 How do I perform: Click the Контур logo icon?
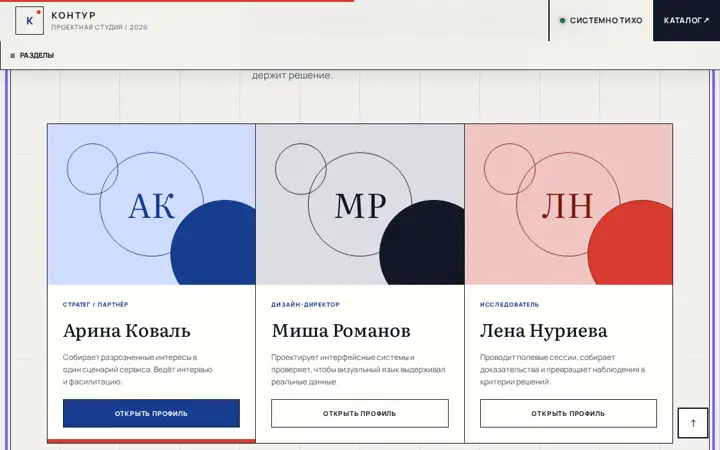[29, 21]
